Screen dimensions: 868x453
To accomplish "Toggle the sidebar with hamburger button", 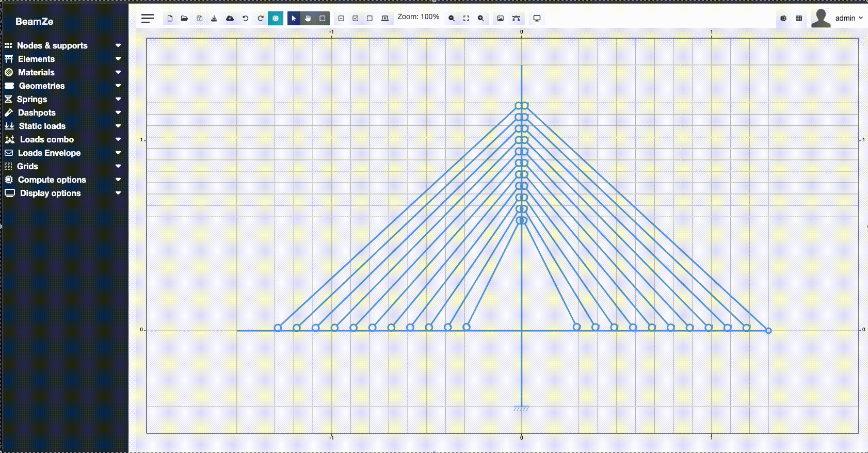I will 148,19.
